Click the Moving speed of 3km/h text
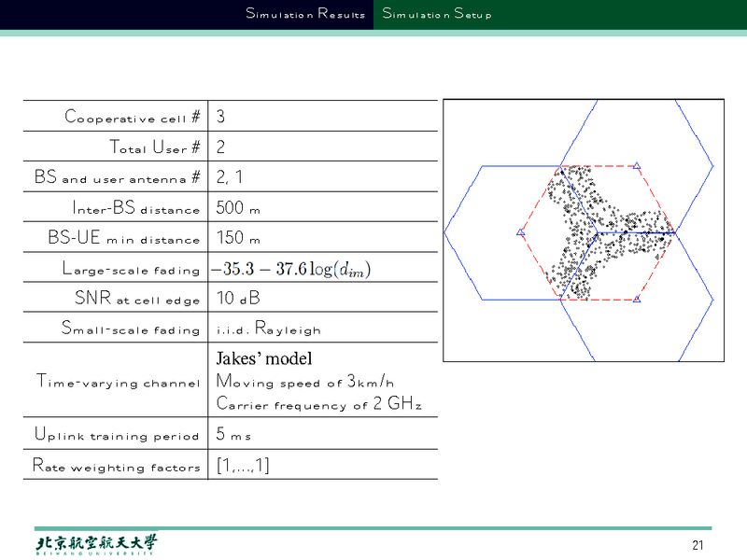747x560 pixels. pyautogui.click(x=305, y=381)
